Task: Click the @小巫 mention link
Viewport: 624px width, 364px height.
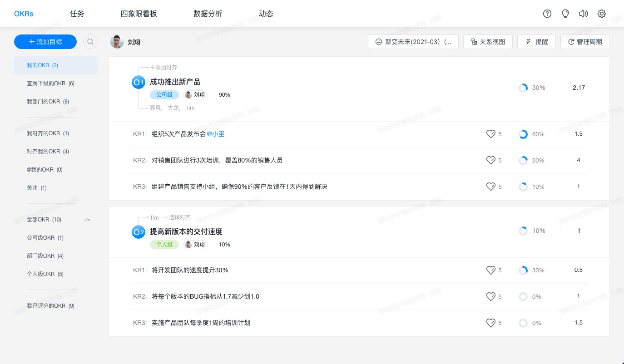Action: tap(216, 134)
